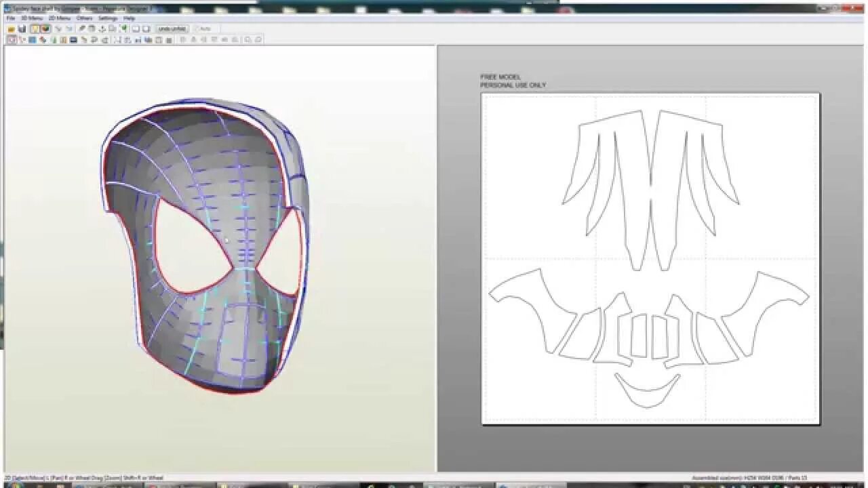This screenshot has height=488, width=868.
Task: Open the File menu
Action: tap(10, 18)
